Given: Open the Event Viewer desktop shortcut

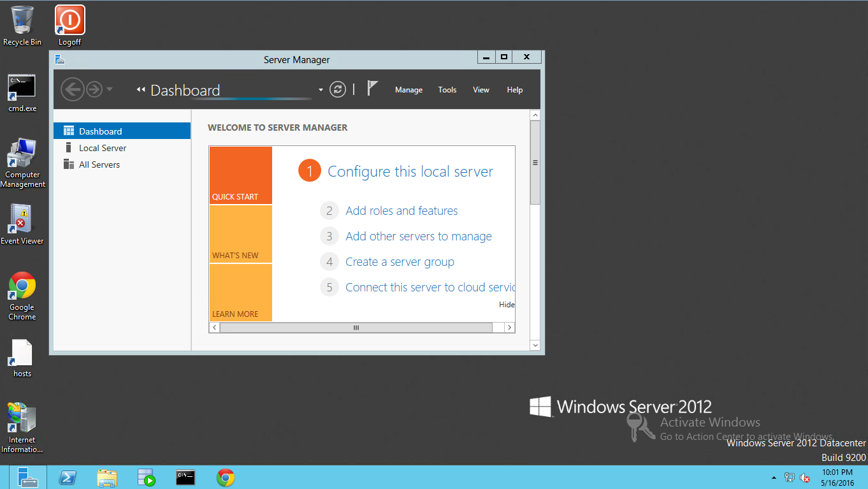Looking at the screenshot, I should [x=22, y=224].
